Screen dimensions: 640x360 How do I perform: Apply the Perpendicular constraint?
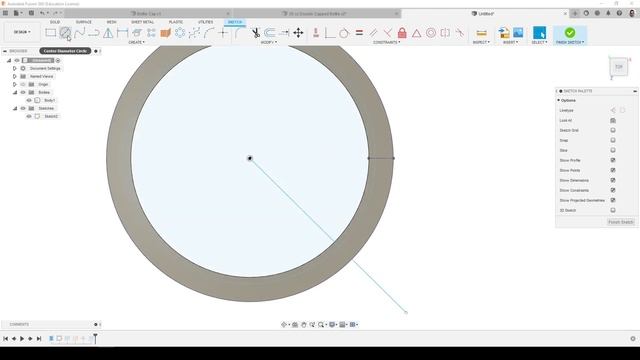click(388, 33)
